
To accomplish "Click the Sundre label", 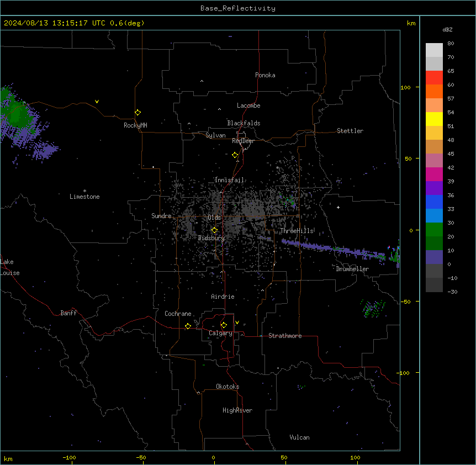I will click(x=161, y=216).
